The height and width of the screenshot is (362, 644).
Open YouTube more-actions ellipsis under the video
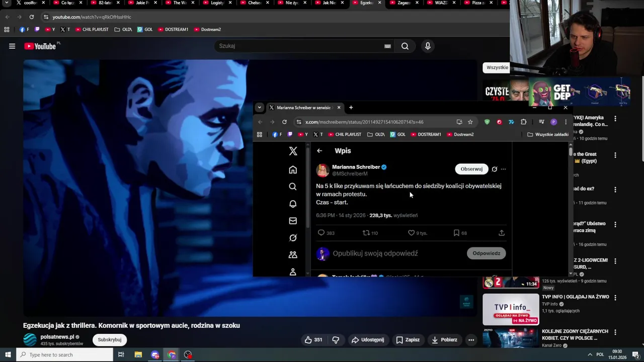(471, 340)
